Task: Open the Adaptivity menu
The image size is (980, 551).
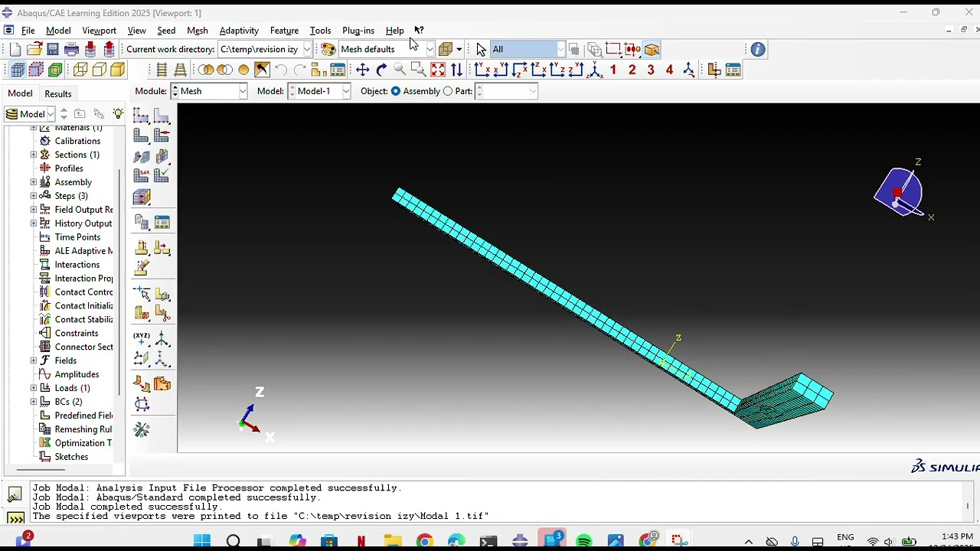Action: point(239,31)
